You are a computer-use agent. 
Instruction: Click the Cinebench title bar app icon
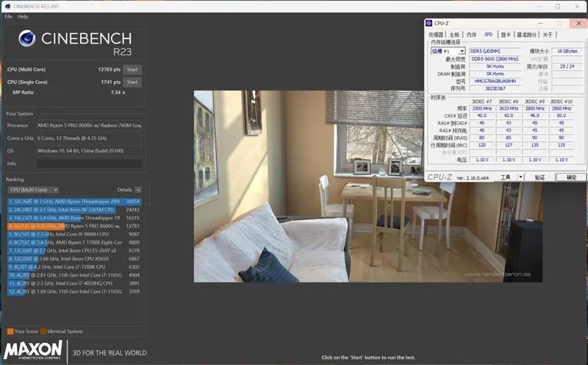5,5
